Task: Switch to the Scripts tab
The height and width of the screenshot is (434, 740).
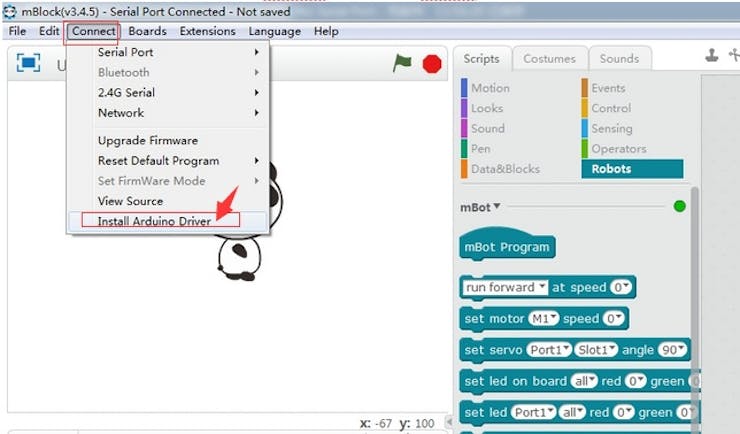Action: [x=481, y=58]
